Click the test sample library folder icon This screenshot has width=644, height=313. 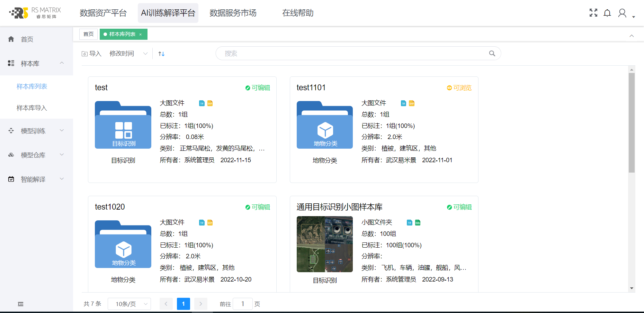(x=123, y=125)
